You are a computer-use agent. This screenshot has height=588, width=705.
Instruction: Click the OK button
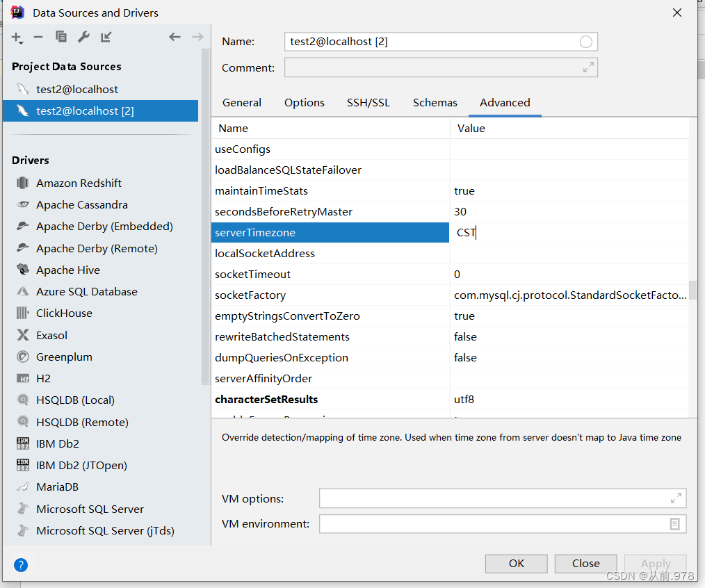coord(516,563)
